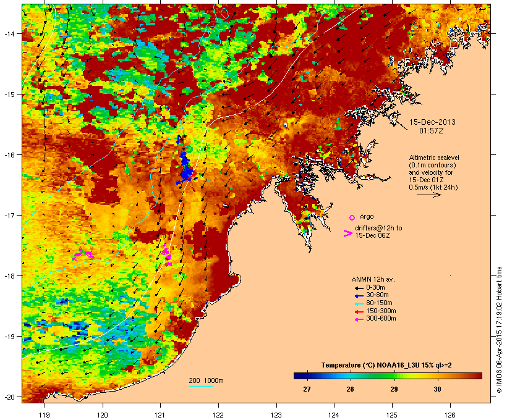Click the Temperature NOAA16_L3U colorbar title
The height and width of the screenshot is (420, 507).
[386, 366]
